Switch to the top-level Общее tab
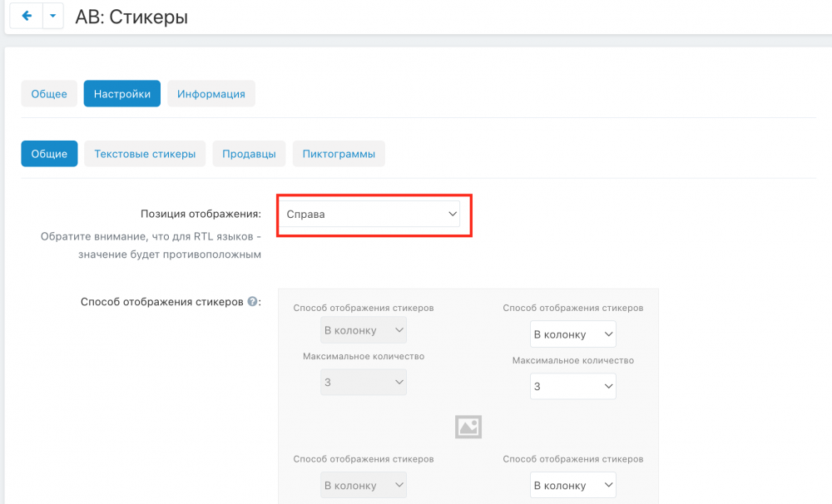This screenshot has height=504, width=832. [x=49, y=94]
